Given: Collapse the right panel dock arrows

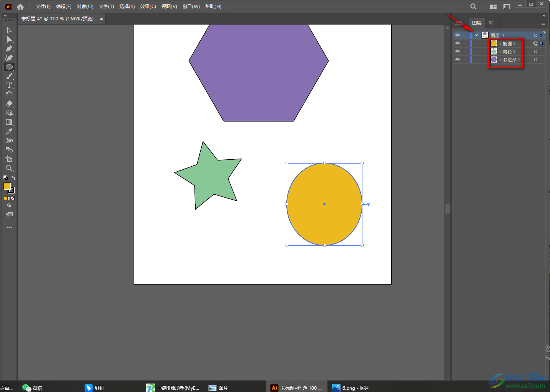Looking at the screenshot, I should (544, 16).
